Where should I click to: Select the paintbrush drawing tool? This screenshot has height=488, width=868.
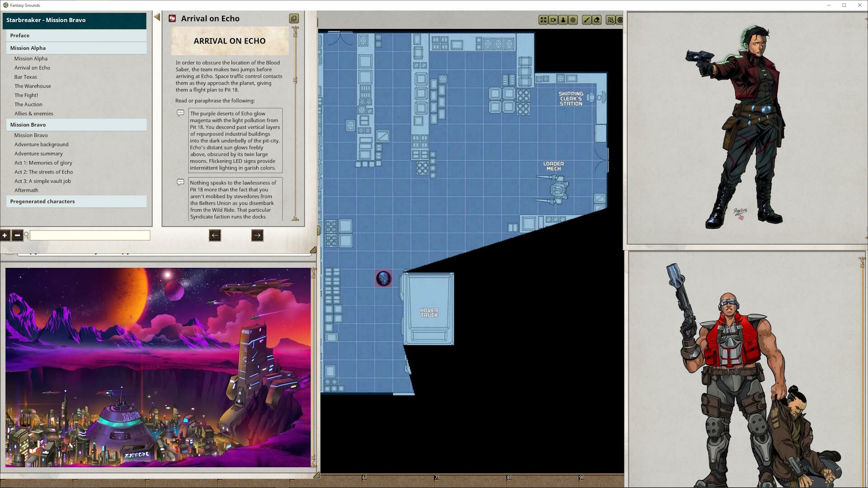[587, 20]
